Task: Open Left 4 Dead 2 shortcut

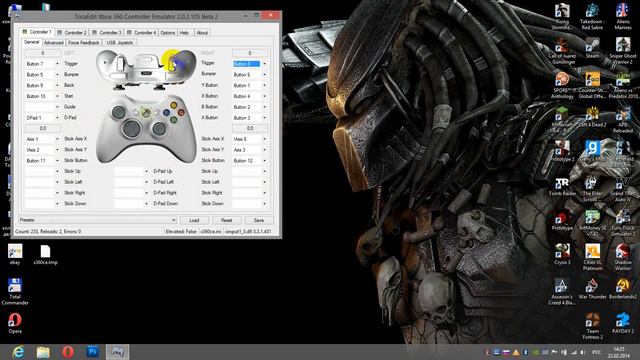Action: (592, 117)
